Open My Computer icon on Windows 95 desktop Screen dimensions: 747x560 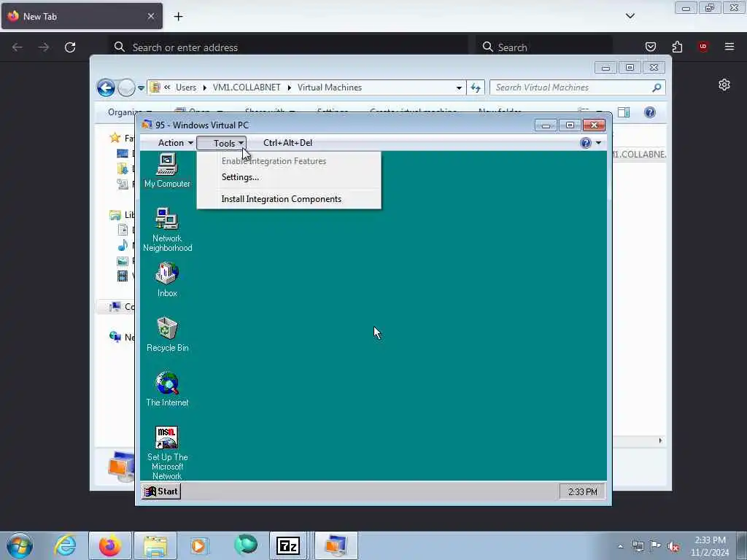[167, 170]
